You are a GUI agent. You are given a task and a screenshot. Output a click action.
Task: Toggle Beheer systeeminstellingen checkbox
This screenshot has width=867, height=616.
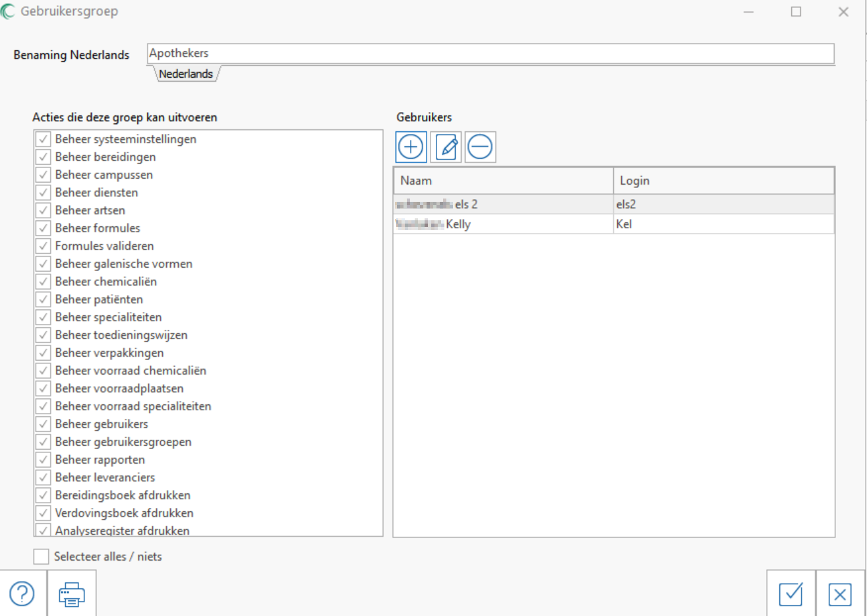coord(44,139)
